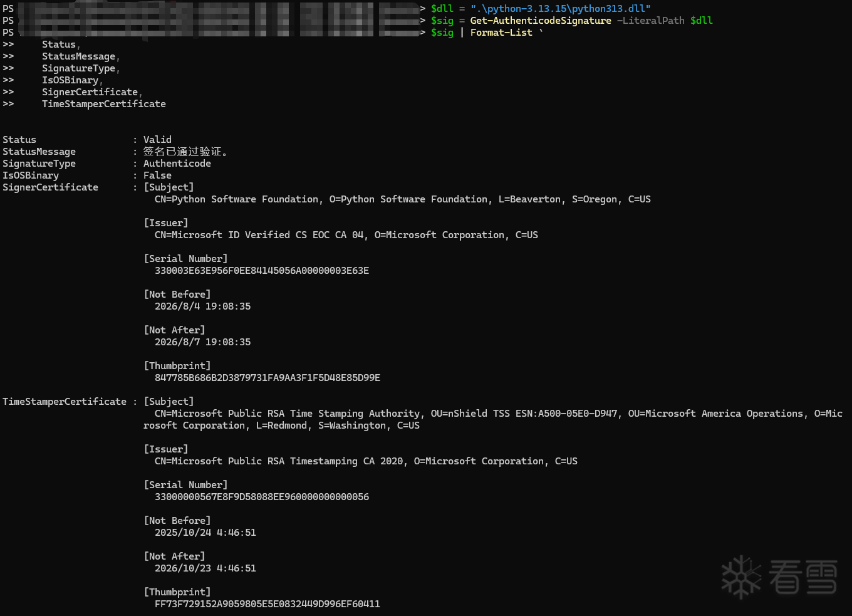Click the date 2025/10/24 4:46:51
This screenshot has width=852, height=616.
[x=205, y=533]
